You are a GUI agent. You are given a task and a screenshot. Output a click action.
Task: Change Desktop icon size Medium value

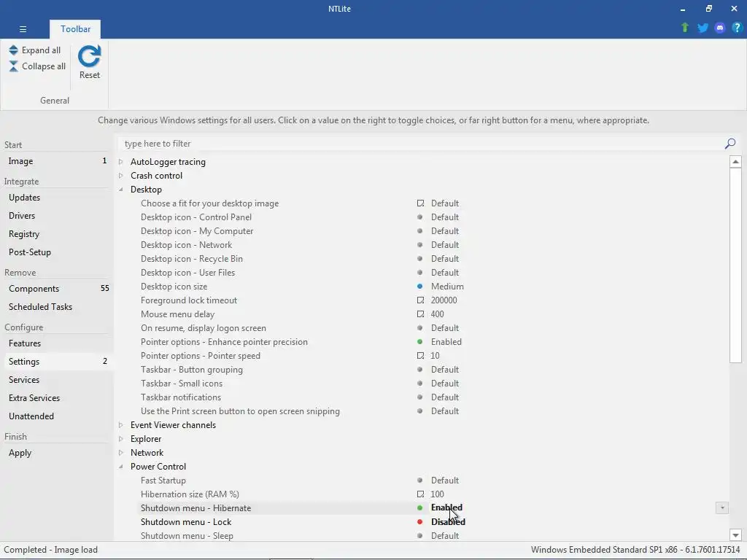447,287
